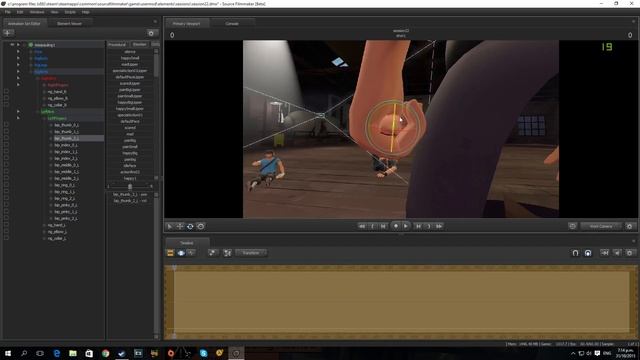Click the next clip bracket button
The width and height of the screenshot is (640, 360).
click(429, 226)
